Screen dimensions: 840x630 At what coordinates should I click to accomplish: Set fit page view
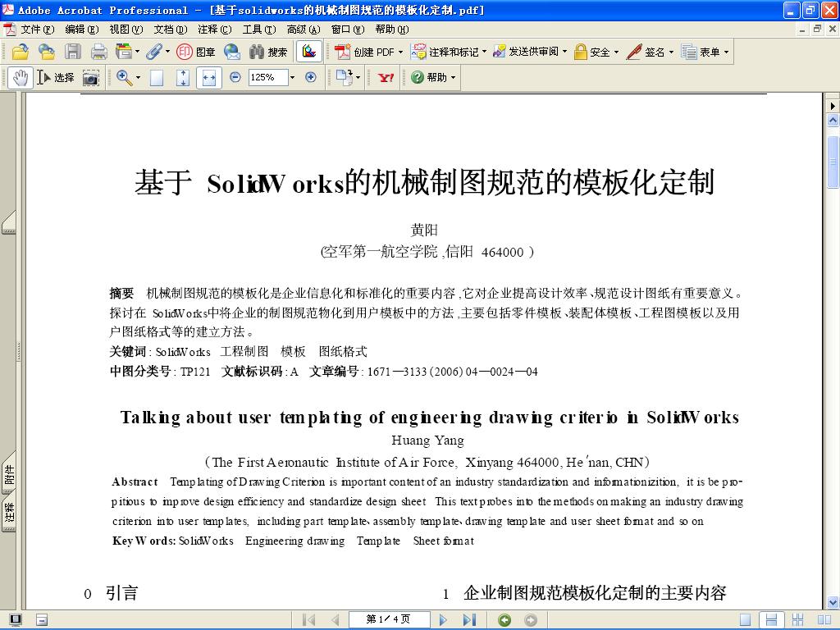point(183,78)
